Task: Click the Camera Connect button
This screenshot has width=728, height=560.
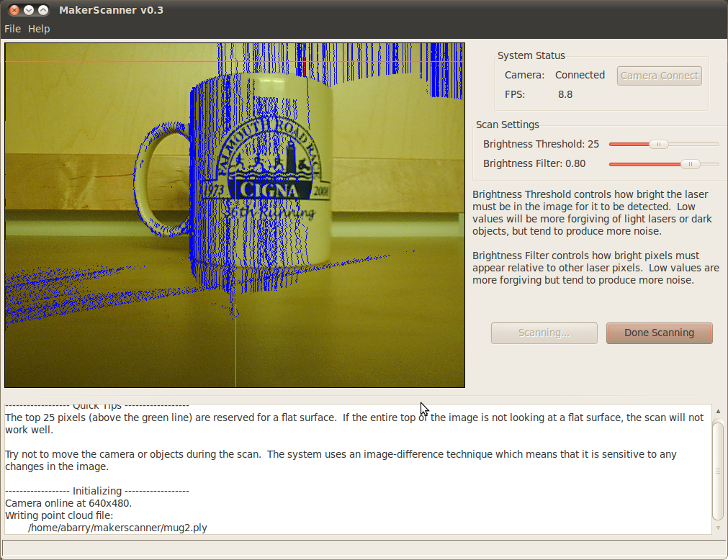Action: coord(659,76)
